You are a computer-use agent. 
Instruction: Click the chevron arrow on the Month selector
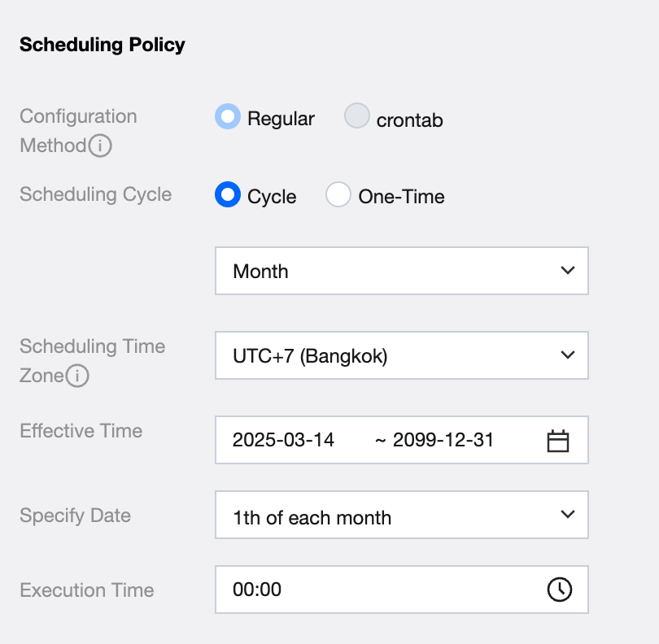click(568, 271)
